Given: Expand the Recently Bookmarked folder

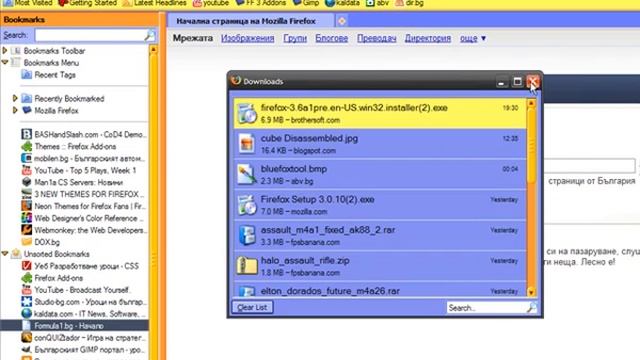Looking at the screenshot, I should tap(15, 98).
